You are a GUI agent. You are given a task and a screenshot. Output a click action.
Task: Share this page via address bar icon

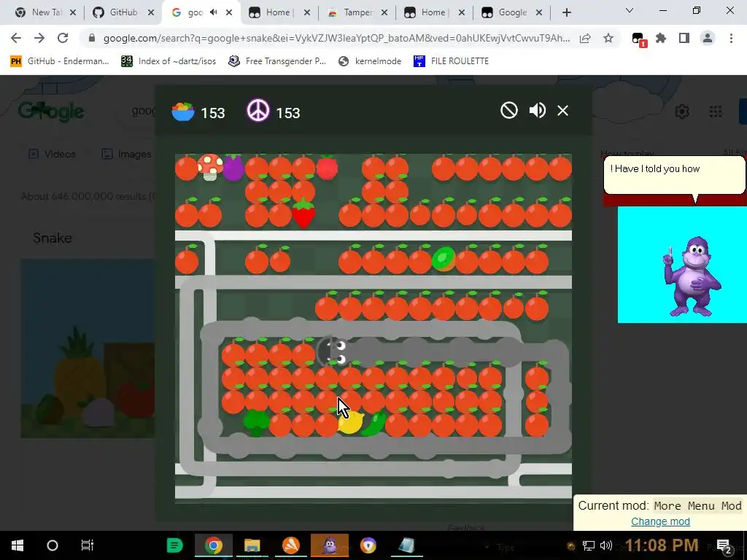coord(585,38)
